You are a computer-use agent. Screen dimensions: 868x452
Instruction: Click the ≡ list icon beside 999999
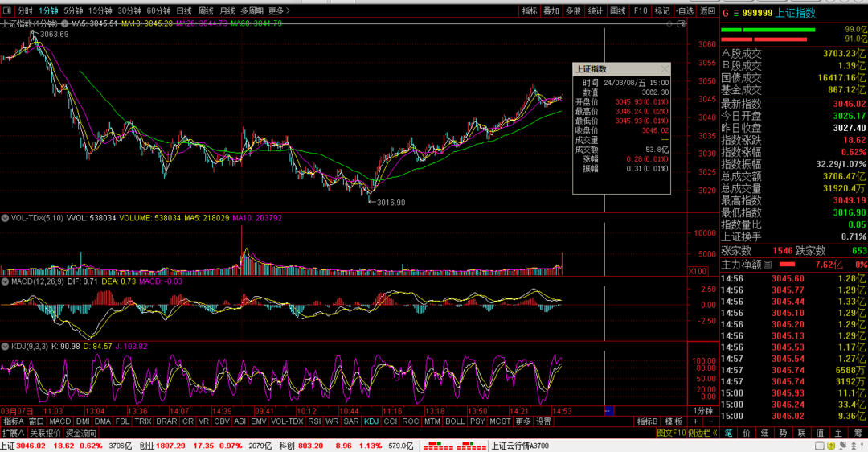point(735,13)
